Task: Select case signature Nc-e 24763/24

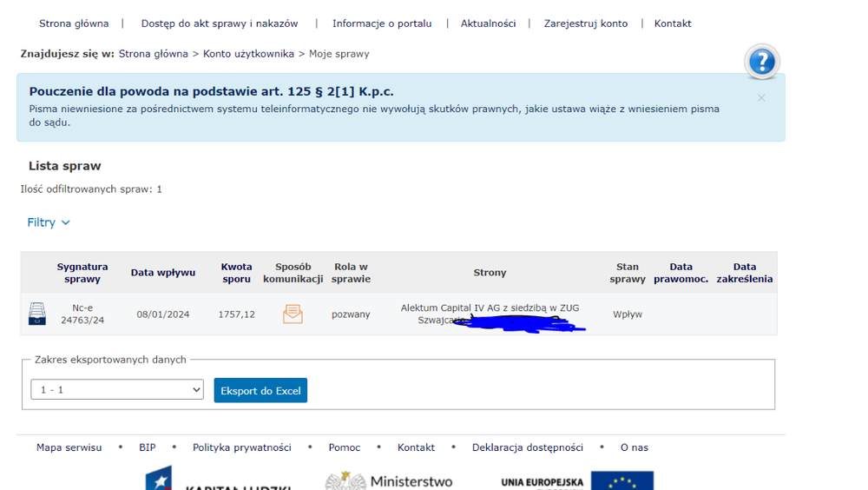Action: (82, 314)
